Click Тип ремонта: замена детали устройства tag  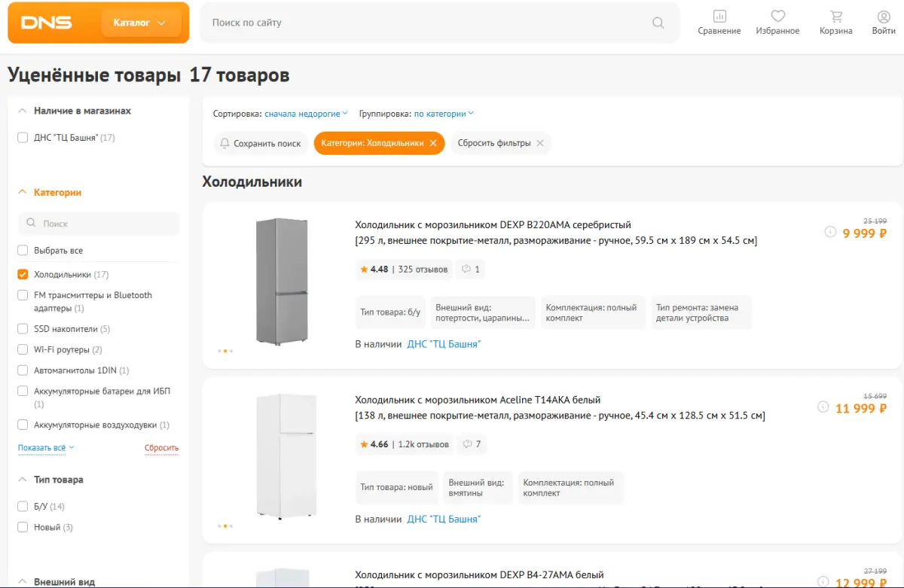pyautogui.click(x=701, y=312)
